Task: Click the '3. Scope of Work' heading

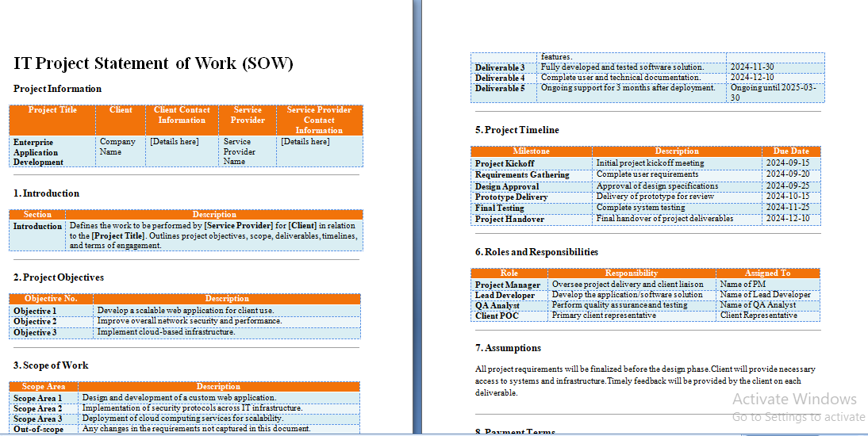Action: [x=51, y=365]
